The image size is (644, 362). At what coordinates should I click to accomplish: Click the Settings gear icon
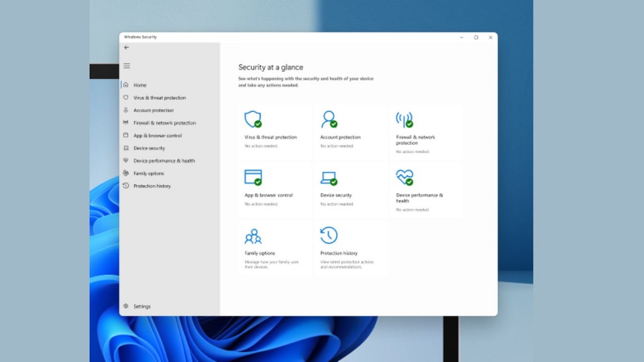coord(126,306)
